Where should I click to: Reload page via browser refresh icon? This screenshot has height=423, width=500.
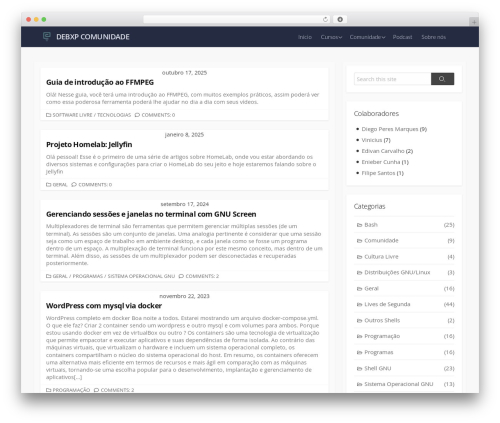pyautogui.click(x=325, y=20)
